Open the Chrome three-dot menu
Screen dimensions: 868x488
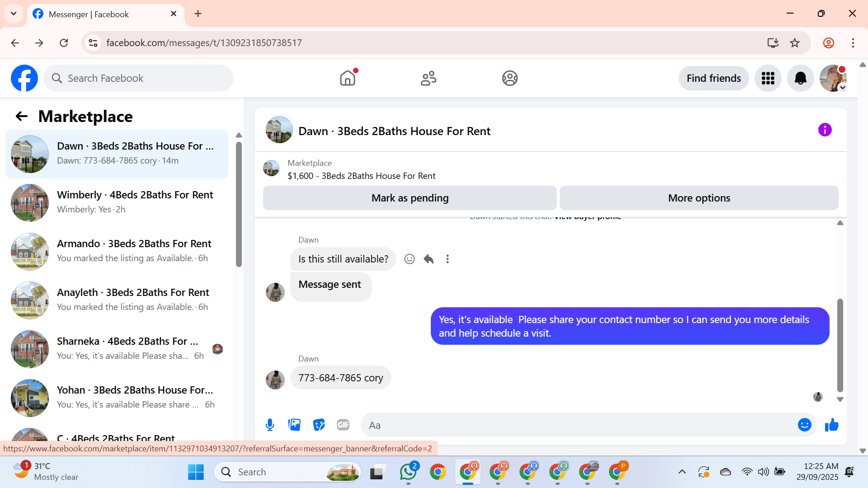(853, 43)
